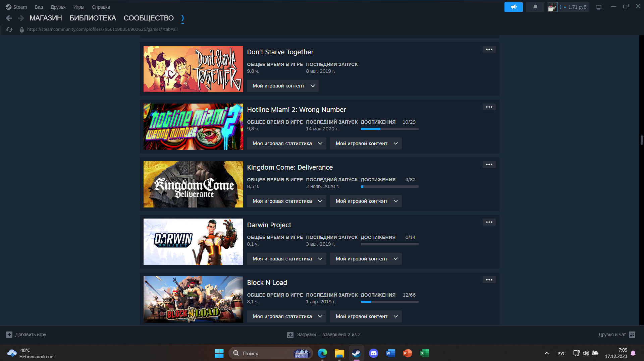This screenshot has width=644, height=361.
Task: Click the Steam logo menu icon
Action: coord(8,7)
